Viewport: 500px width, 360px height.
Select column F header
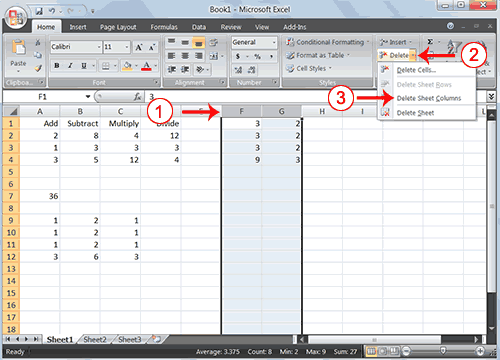pyautogui.click(x=241, y=111)
